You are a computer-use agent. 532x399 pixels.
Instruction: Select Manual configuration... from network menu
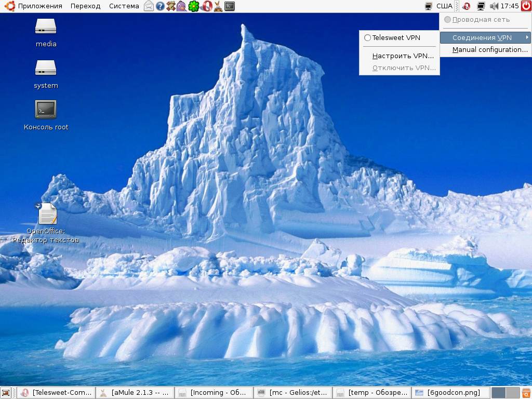pyautogui.click(x=489, y=50)
